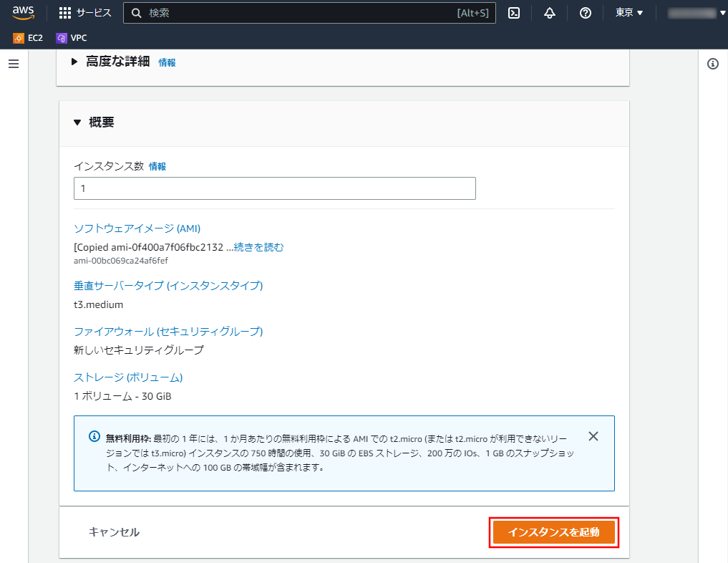
Task: Open the ファイアウォール (セキュリティグループ) link
Action: tap(168, 332)
